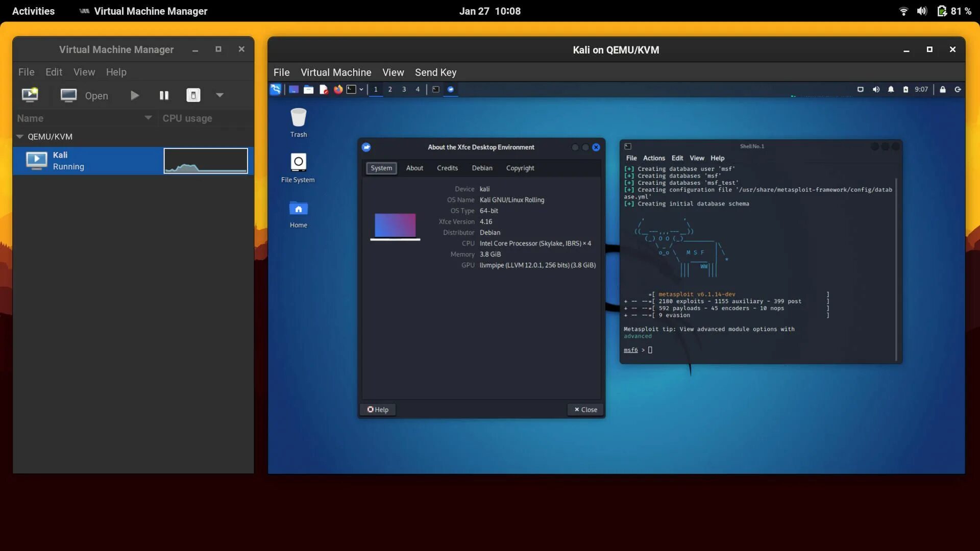
Task: Click the Help button in About dialog
Action: [x=378, y=410]
